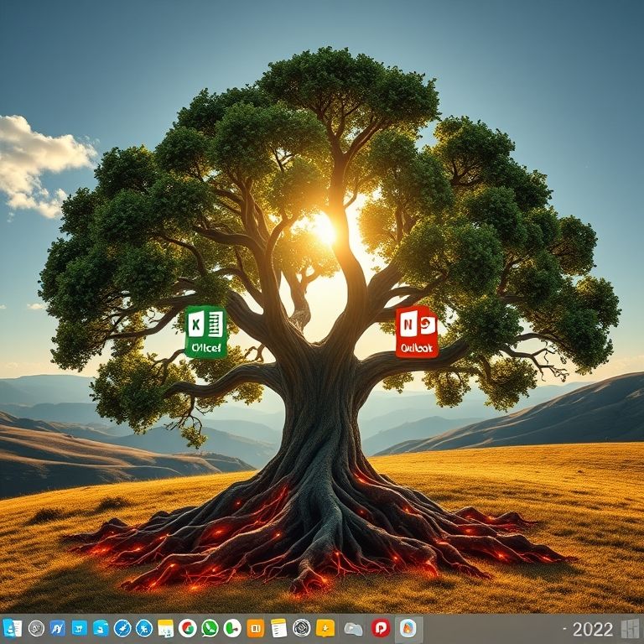Click the blue compass icon in taskbar

coord(122,628)
